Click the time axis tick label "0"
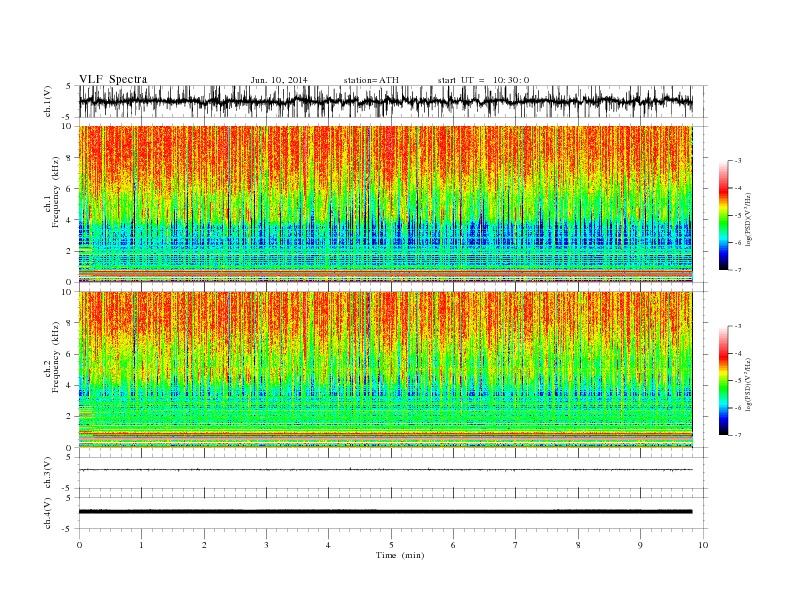This screenshot has width=792, height=612. tap(79, 545)
